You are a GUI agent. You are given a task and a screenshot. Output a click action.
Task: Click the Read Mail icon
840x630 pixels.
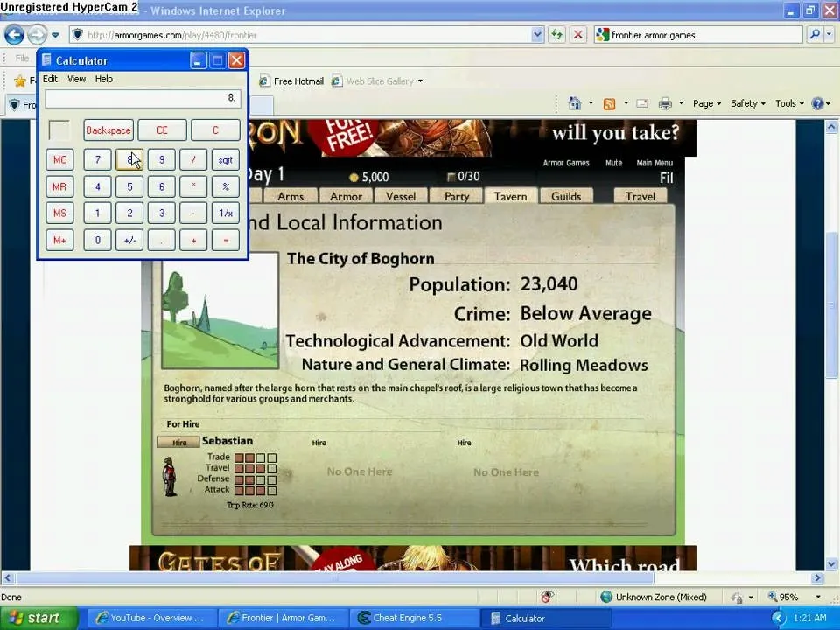point(642,103)
